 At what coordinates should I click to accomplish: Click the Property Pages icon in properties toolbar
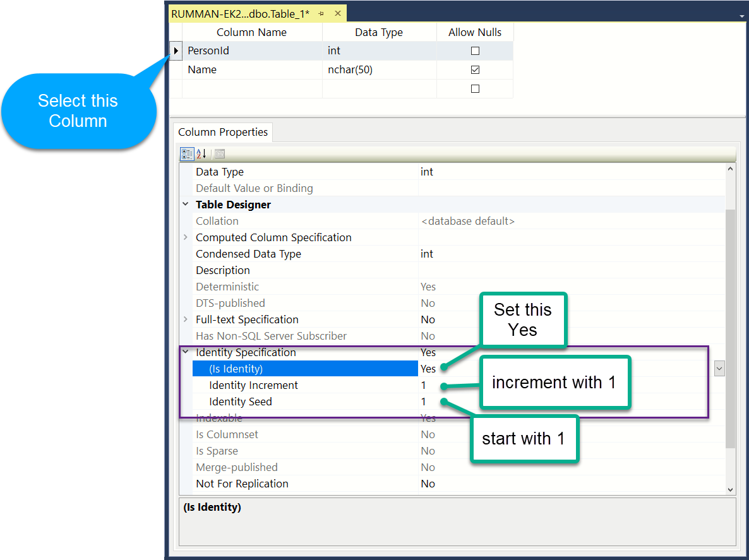pyautogui.click(x=219, y=153)
